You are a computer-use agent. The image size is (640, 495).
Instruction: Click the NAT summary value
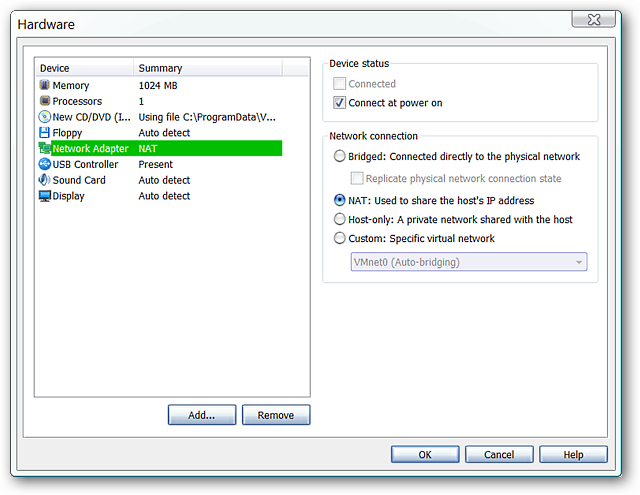point(148,149)
